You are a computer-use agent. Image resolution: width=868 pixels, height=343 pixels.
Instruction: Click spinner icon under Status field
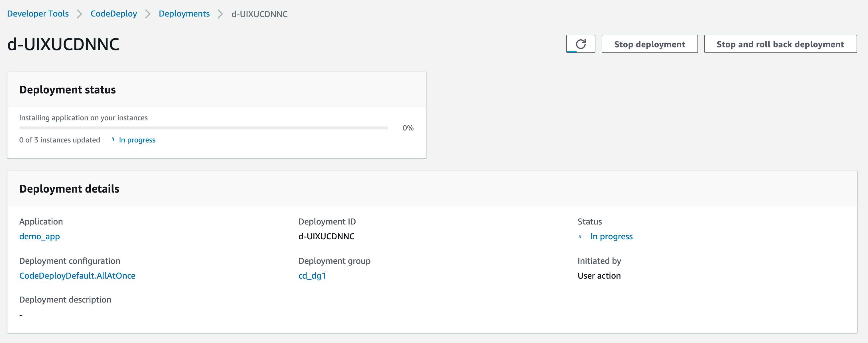pyautogui.click(x=580, y=237)
